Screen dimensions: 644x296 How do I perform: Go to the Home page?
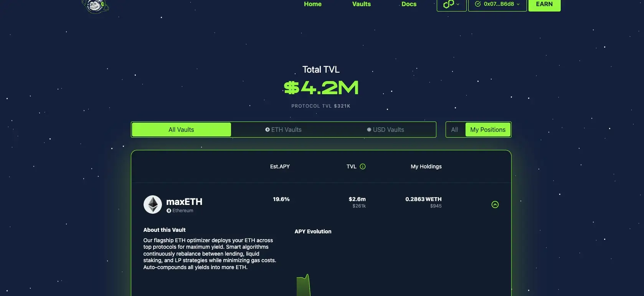point(312,4)
